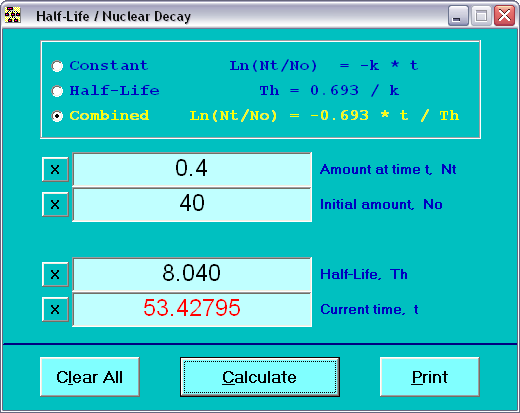Clear the Initial amount No field with its x button
Screen dimensions: 520x413
tap(55, 204)
